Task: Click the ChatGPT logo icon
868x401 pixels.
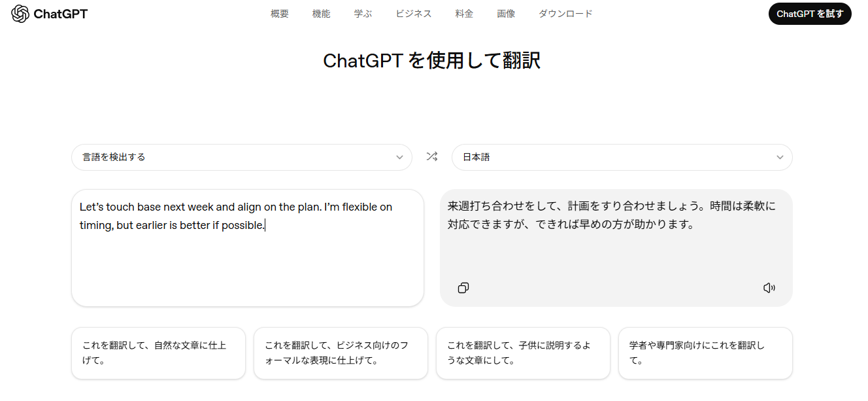Action: [20, 14]
